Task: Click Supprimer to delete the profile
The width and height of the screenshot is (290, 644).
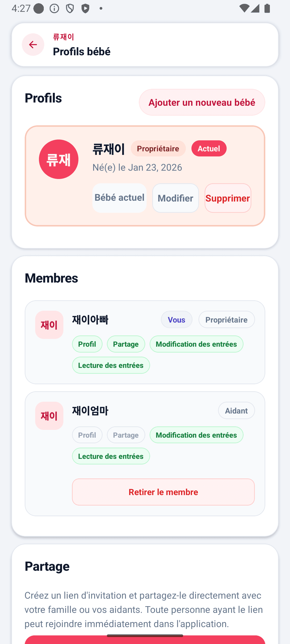Action: 228,198
